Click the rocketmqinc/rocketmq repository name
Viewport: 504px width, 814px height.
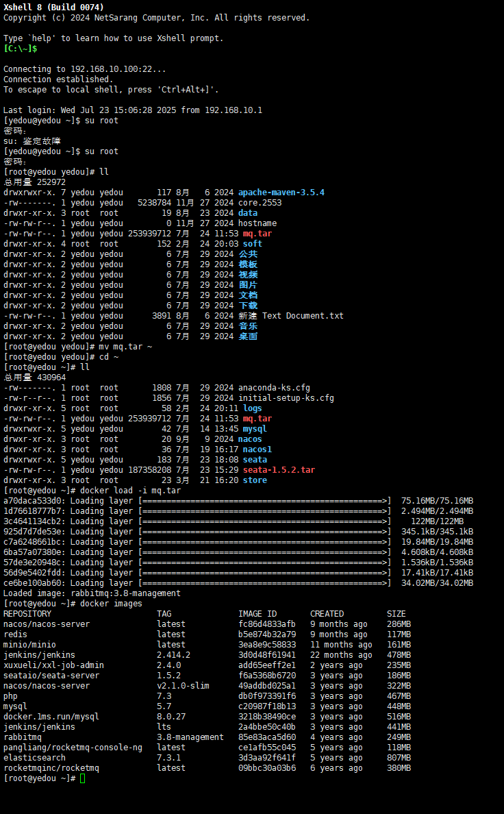[51, 768]
